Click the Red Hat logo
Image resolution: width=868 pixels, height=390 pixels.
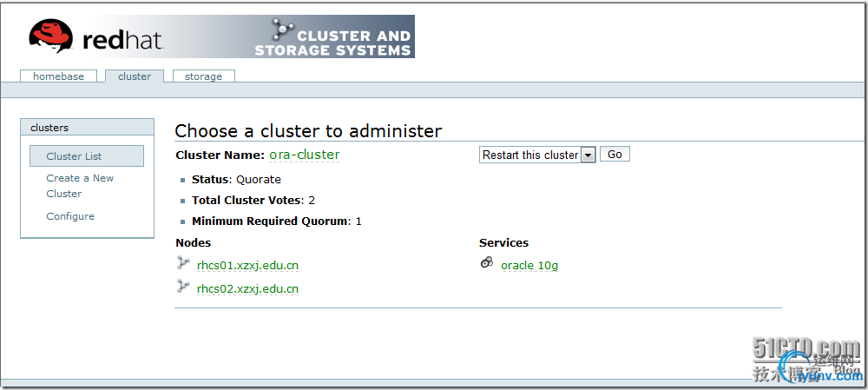click(95, 36)
